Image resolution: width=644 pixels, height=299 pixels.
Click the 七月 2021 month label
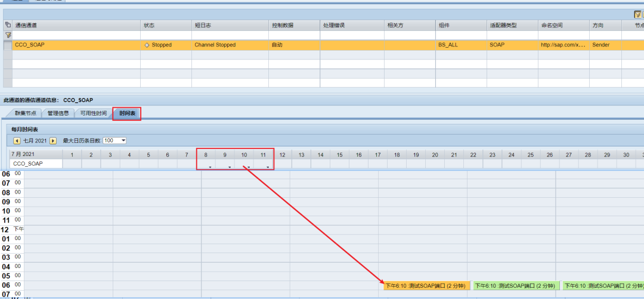point(35,141)
